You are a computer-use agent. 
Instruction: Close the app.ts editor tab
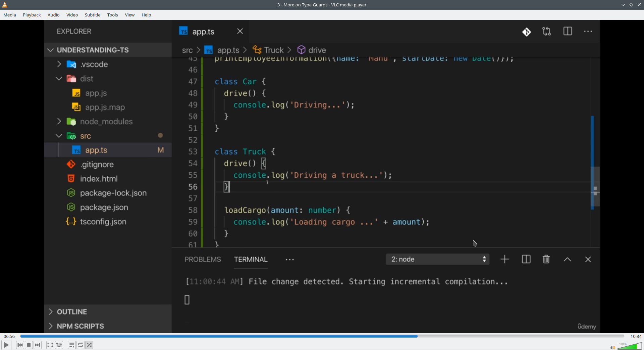click(240, 31)
